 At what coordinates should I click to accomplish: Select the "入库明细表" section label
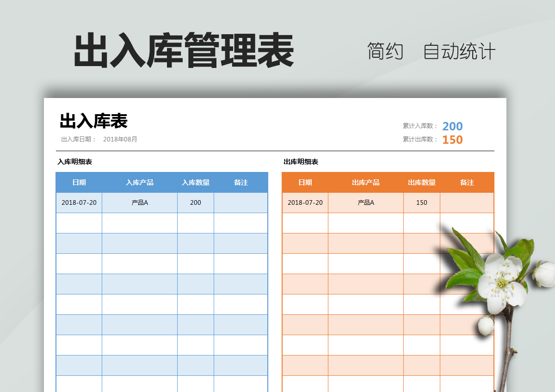[x=74, y=162]
